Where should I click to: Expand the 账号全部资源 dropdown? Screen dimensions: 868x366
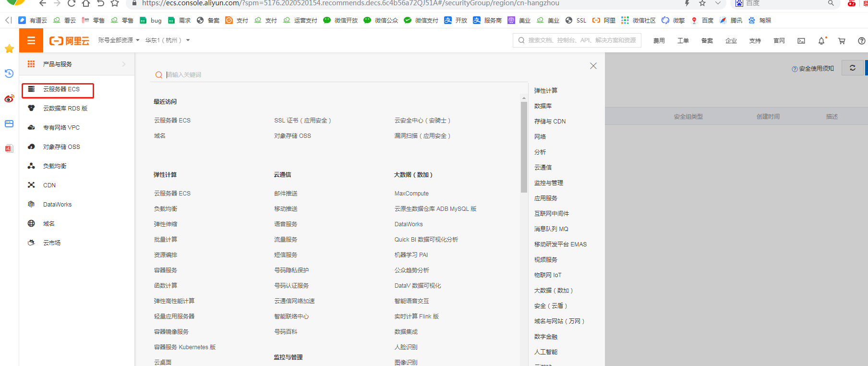(119, 40)
